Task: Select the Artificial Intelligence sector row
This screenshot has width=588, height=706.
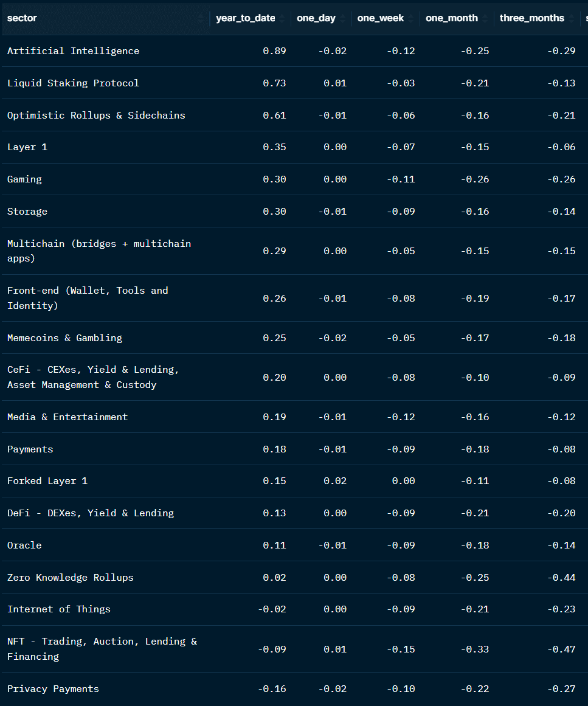Action: [x=73, y=51]
